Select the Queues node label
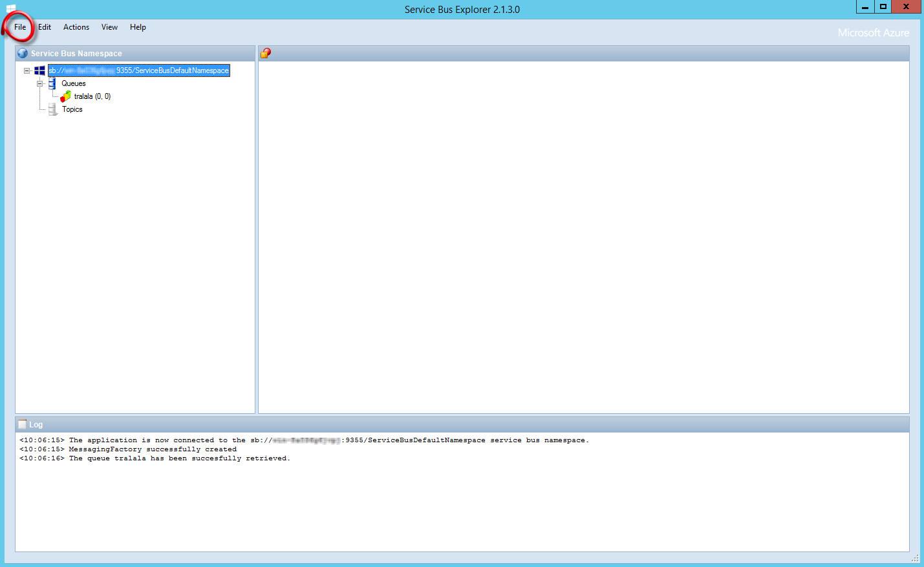 [x=74, y=83]
